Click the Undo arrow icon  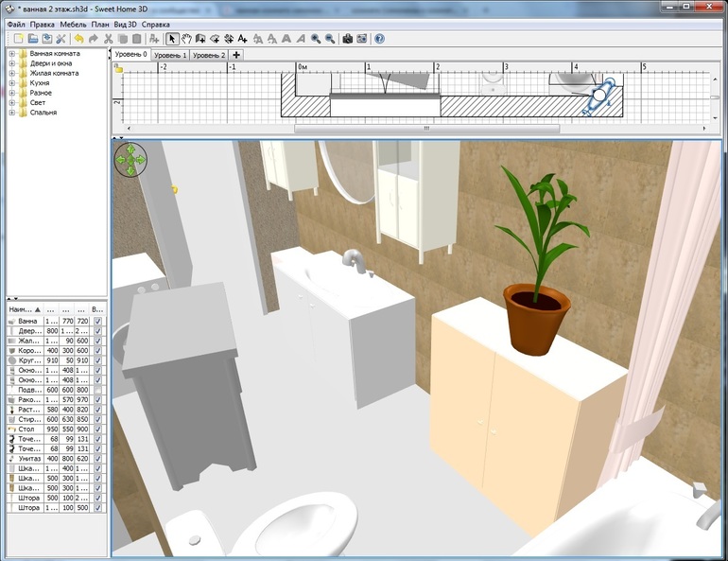pos(78,39)
